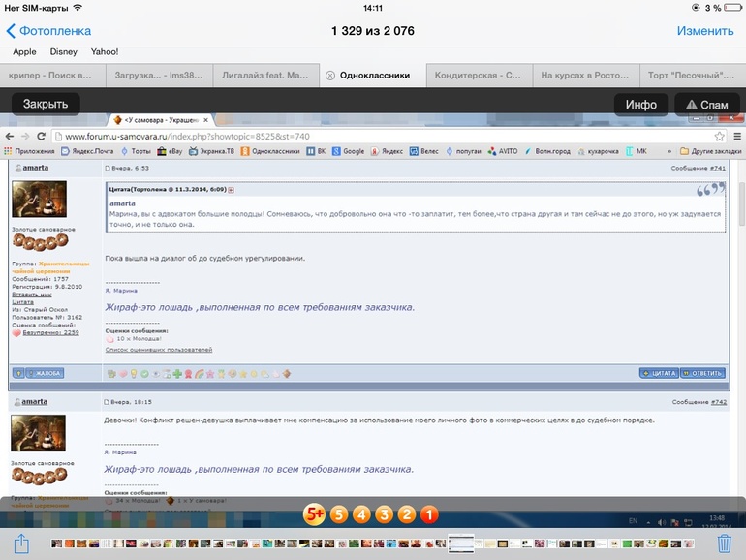Open Chrome's hamburger menu
The height and width of the screenshot is (560, 746).
[737, 137]
